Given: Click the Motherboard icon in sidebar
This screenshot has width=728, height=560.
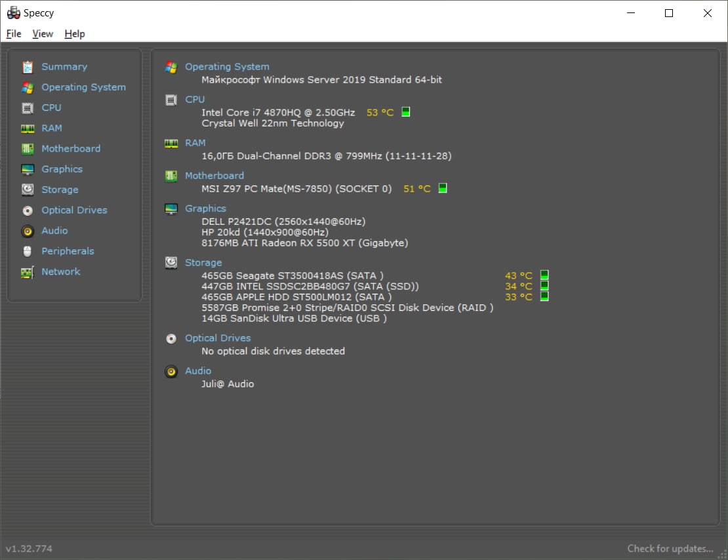Looking at the screenshot, I should click(28, 149).
